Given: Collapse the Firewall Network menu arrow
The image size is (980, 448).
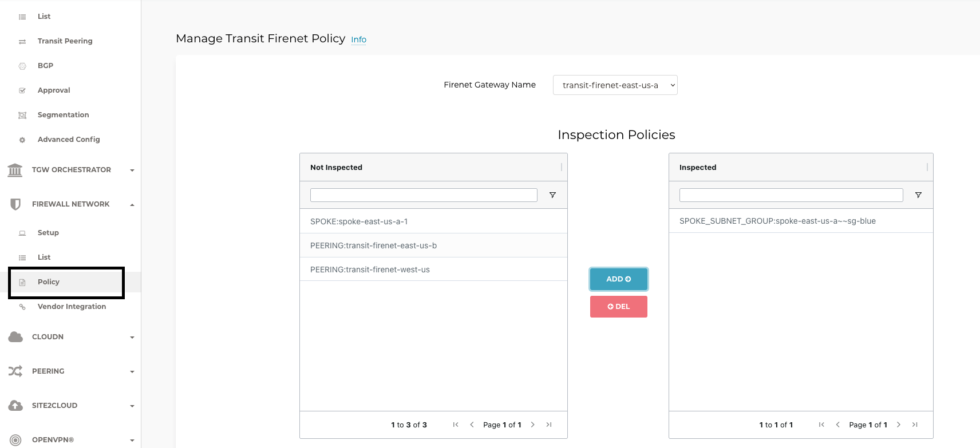Looking at the screenshot, I should click(x=132, y=205).
